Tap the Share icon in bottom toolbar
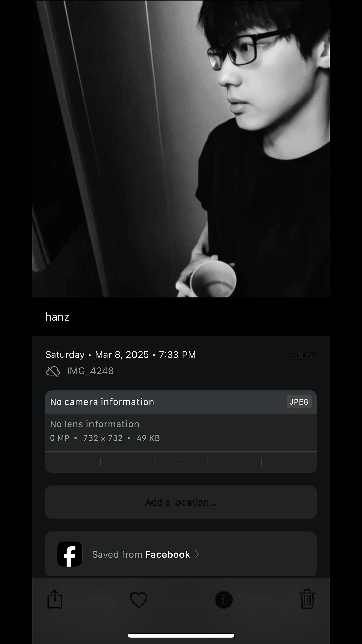362x644 pixels. point(55,599)
